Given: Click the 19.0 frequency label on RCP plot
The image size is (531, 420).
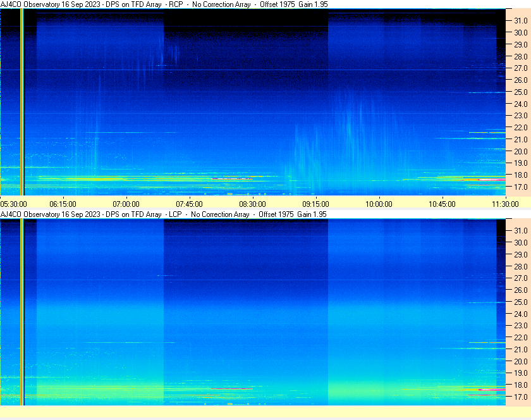Looking at the screenshot, I should click(x=521, y=163).
